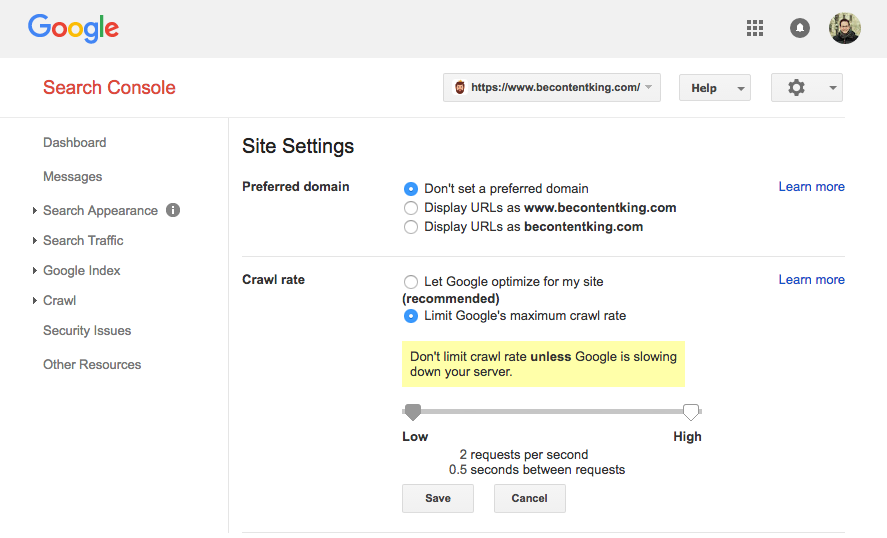Expand the Search Traffic triangle
The height and width of the screenshot is (538, 887).
coord(35,240)
